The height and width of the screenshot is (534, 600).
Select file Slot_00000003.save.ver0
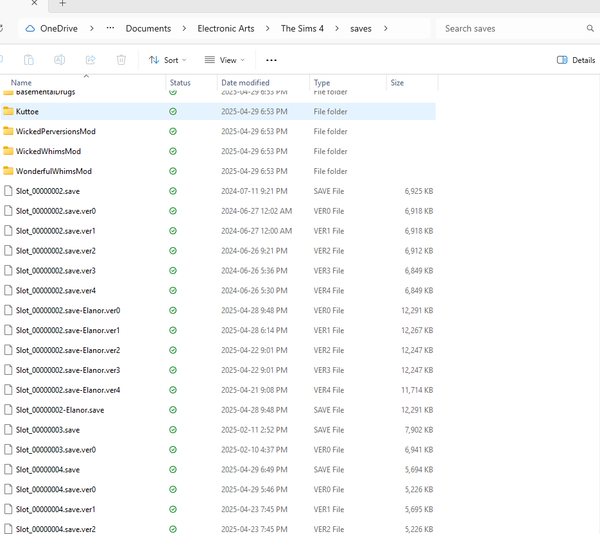click(x=56, y=449)
